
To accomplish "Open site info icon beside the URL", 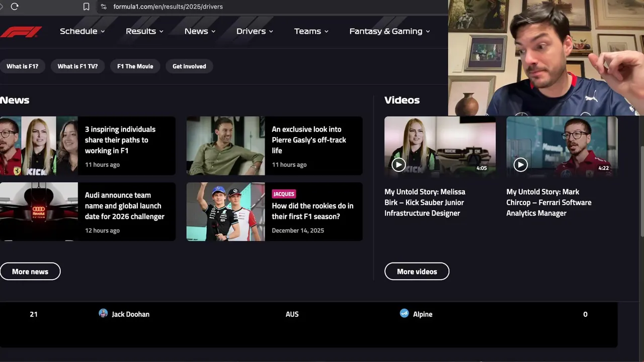I will coord(103,7).
